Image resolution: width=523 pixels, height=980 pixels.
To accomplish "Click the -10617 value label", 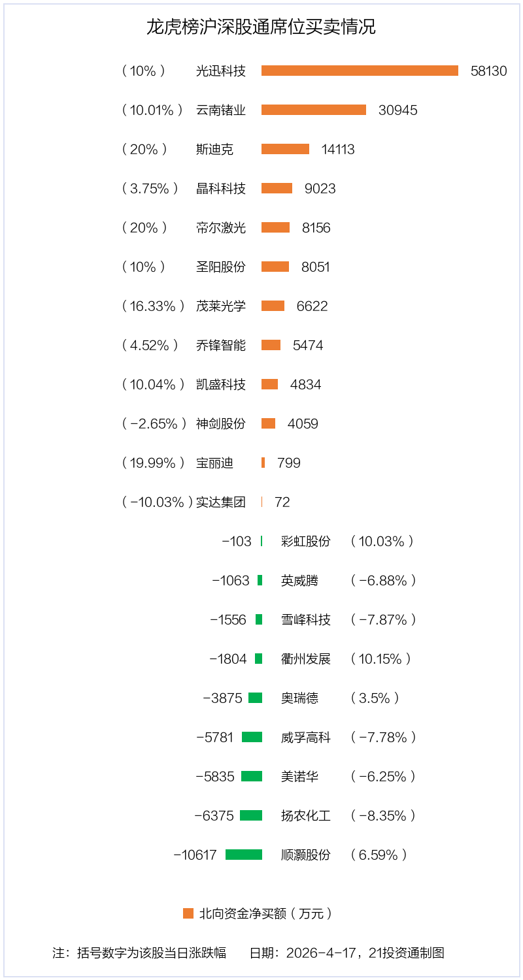I will [195, 855].
